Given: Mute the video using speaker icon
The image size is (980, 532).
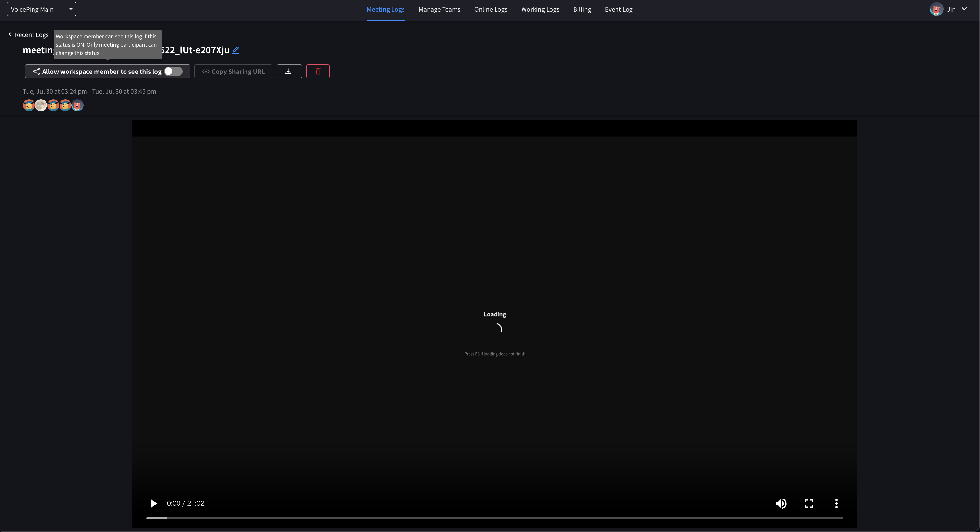Looking at the screenshot, I should coord(781,503).
